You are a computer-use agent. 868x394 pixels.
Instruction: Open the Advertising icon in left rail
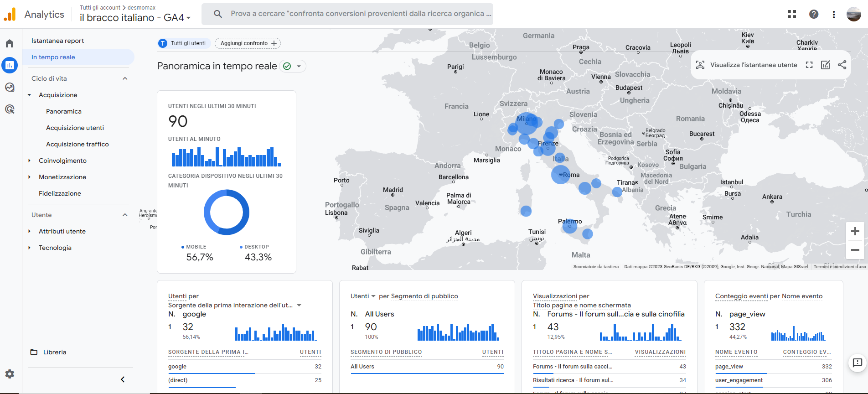(x=10, y=109)
